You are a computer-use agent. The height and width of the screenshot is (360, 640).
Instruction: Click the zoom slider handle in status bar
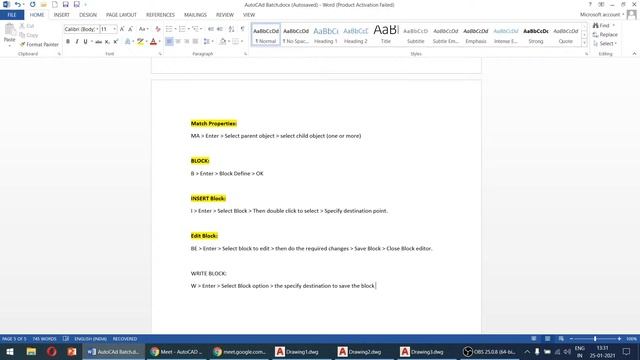pos(595,339)
